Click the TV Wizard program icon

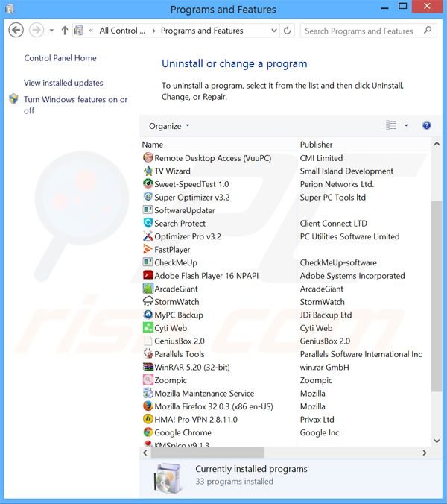148,171
